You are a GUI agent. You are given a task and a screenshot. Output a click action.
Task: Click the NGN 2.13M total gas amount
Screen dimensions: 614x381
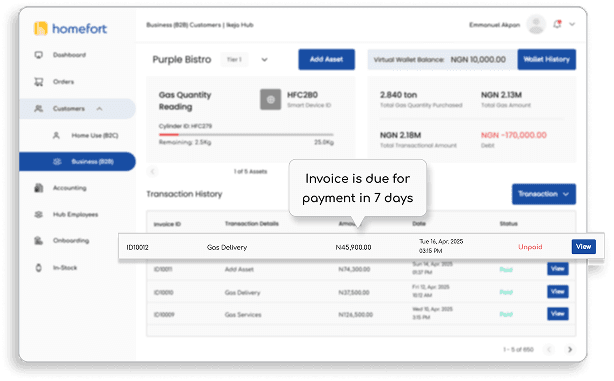coord(501,95)
